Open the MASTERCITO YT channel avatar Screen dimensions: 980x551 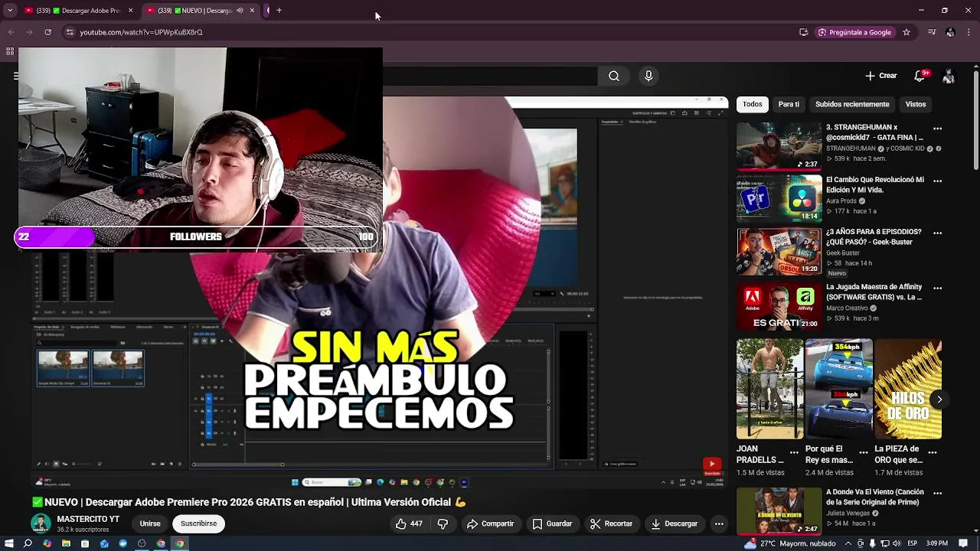(x=41, y=523)
